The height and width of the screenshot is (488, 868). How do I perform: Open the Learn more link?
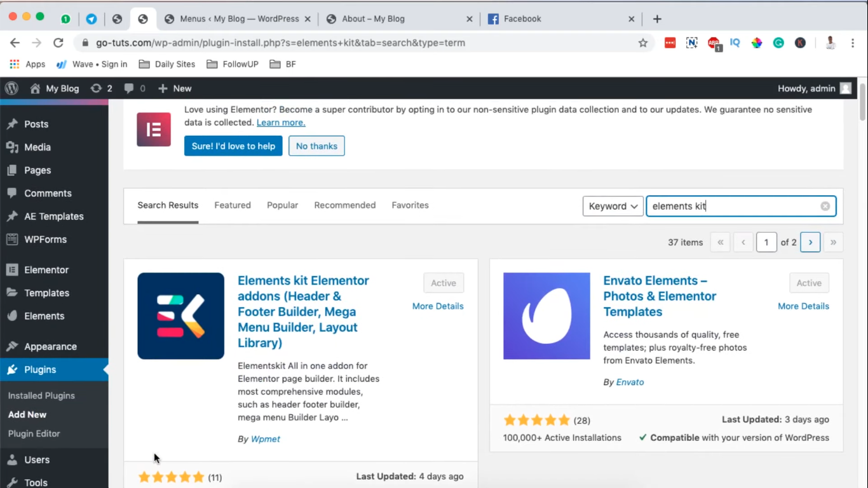coord(281,123)
